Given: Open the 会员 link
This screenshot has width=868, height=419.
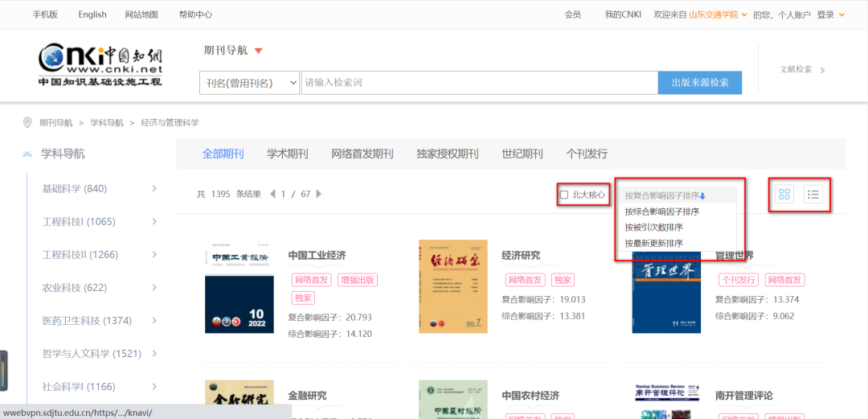Looking at the screenshot, I should (573, 14).
